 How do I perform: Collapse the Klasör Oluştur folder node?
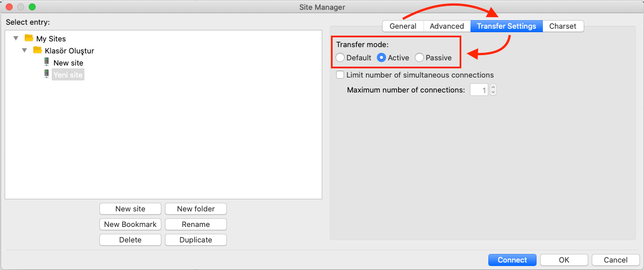pos(25,51)
